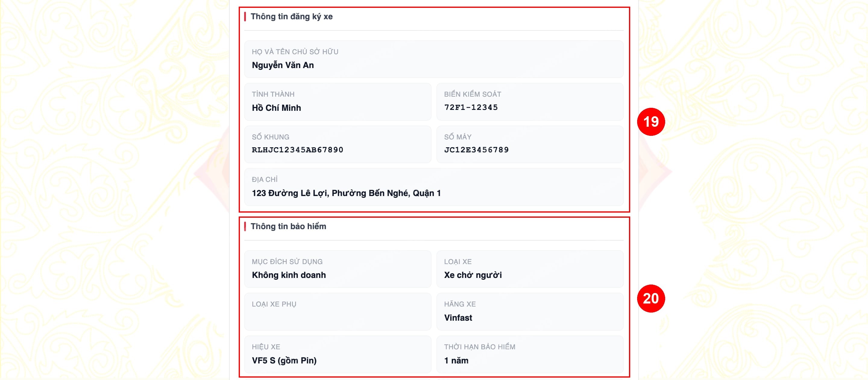The height and width of the screenshot is (380, 868).
Task: Click the license plate text 72F1-12345
Action: 471,107
